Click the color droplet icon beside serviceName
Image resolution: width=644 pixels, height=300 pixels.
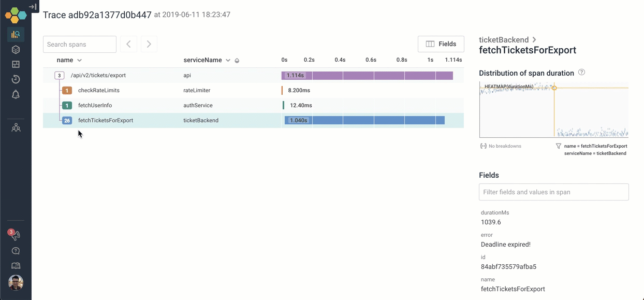[237, 61]
